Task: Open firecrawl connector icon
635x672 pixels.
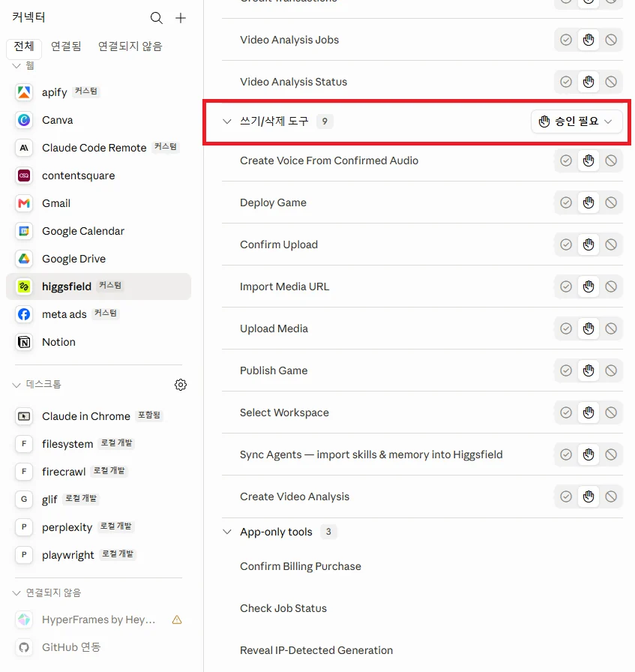Action: [x=24, y=472]
